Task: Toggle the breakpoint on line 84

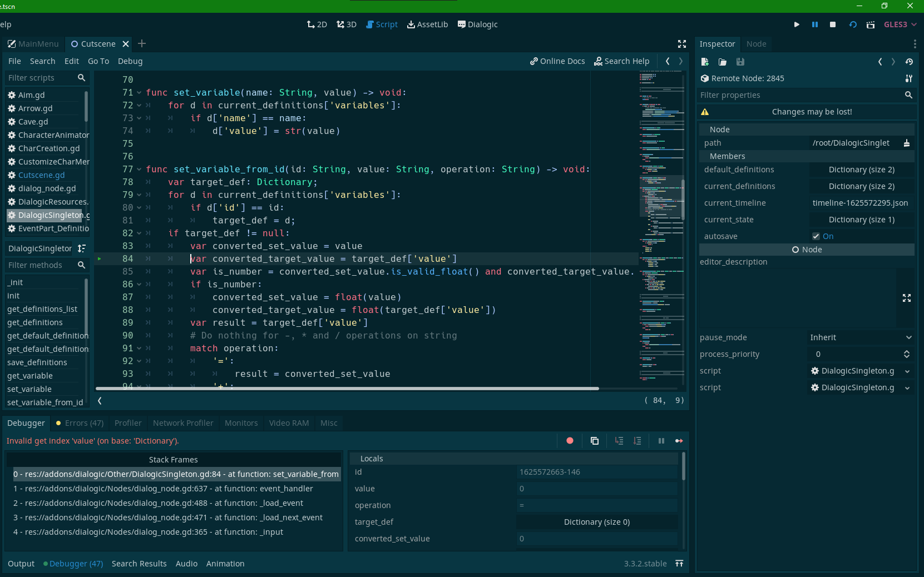Action: (x=99, y=258)
